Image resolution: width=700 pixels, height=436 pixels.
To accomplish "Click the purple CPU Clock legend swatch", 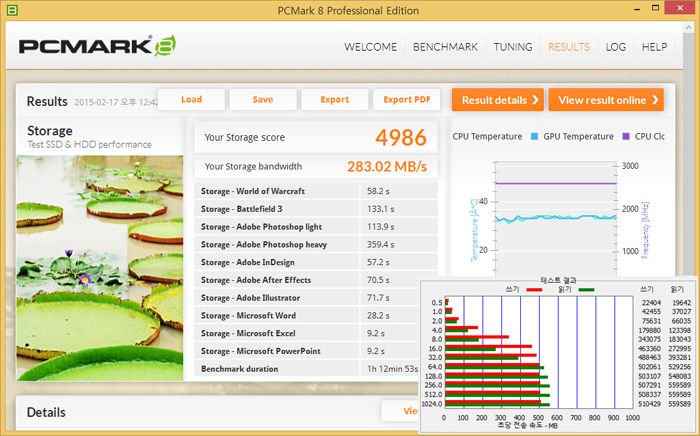I will pyautogui.click(x=626, y=137).
